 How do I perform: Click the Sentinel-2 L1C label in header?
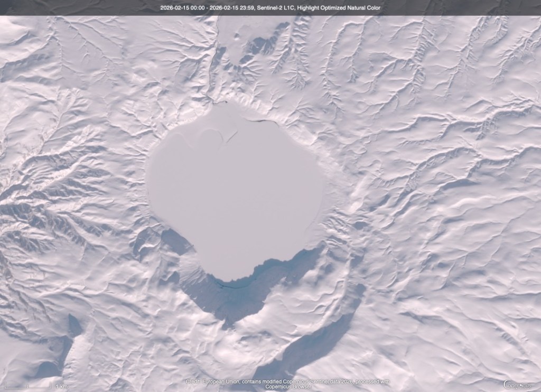pyautogui.click(x=277, y=8)
